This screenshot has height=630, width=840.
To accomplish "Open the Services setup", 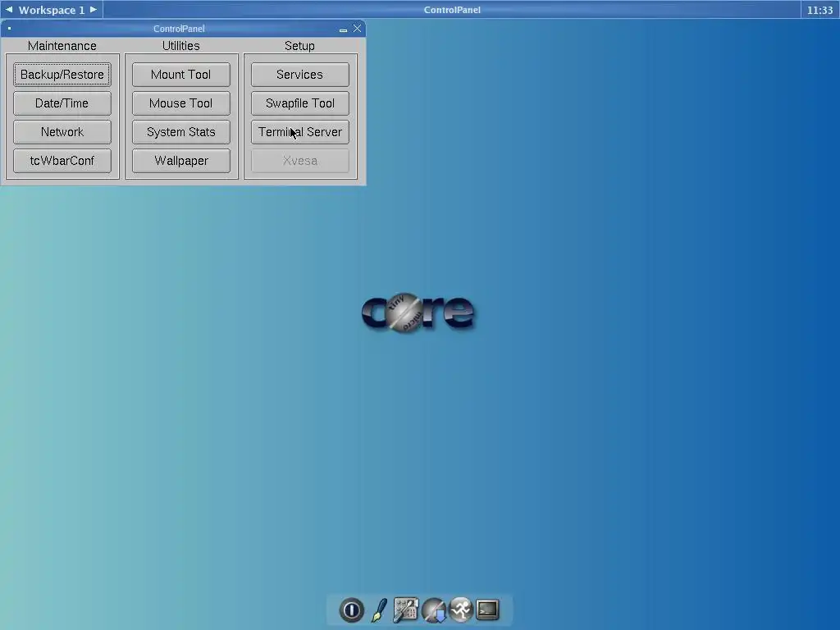I will 300,75.
